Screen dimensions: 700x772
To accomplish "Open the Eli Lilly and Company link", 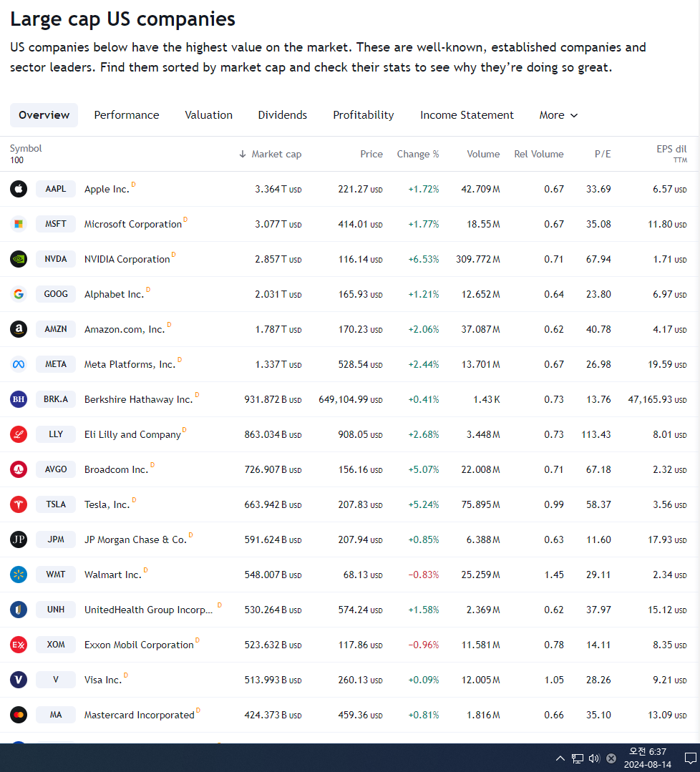I will point(132,435).
